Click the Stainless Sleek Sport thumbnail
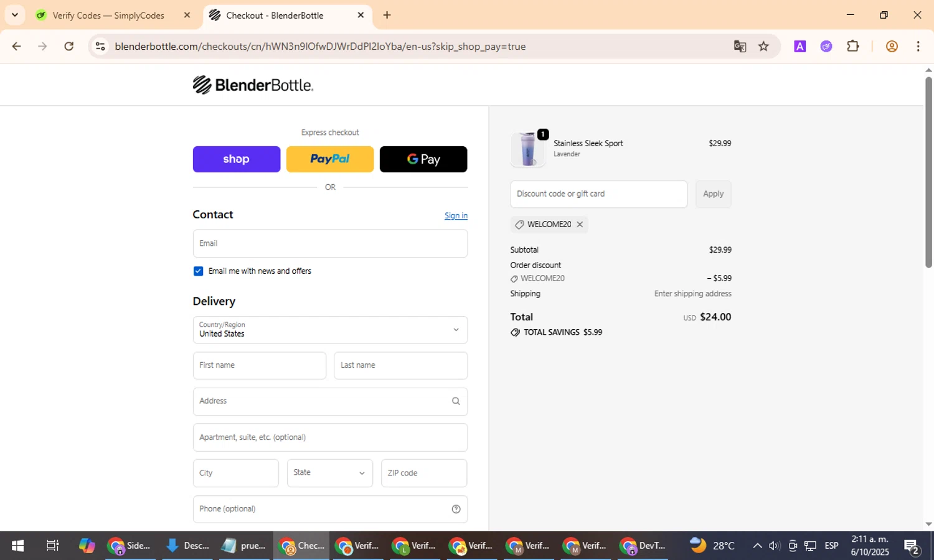 click(528, 149)
